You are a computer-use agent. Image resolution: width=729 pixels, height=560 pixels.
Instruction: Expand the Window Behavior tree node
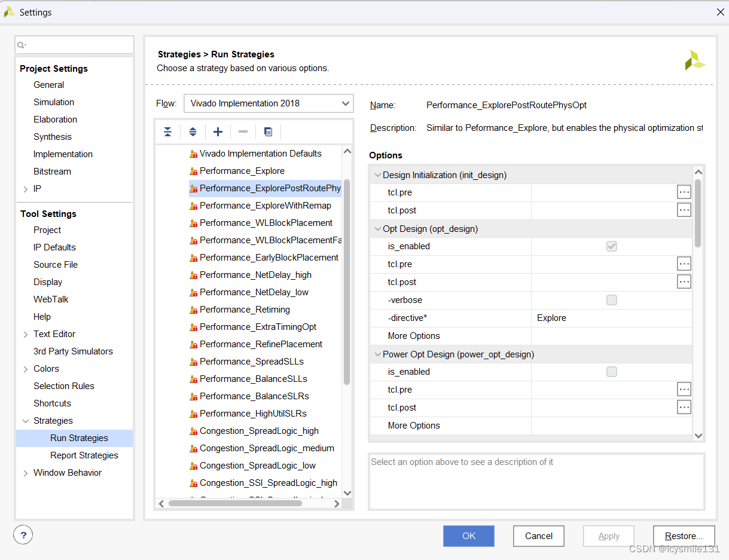tap(26, 473)
